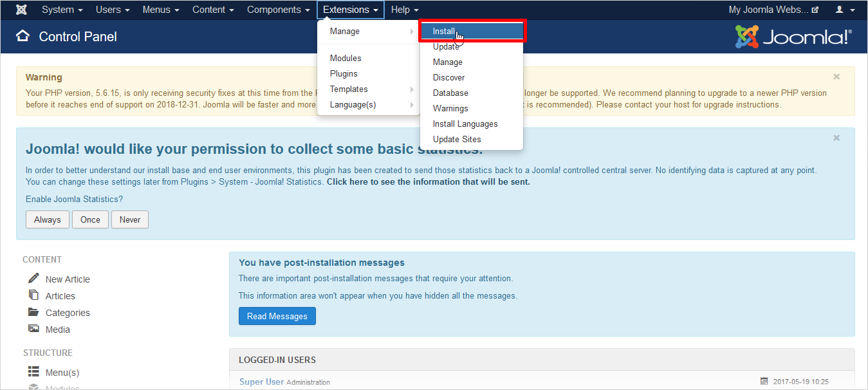Open the user account menu icon
This screenshot has width=868, height=390.
click(845, 10)
